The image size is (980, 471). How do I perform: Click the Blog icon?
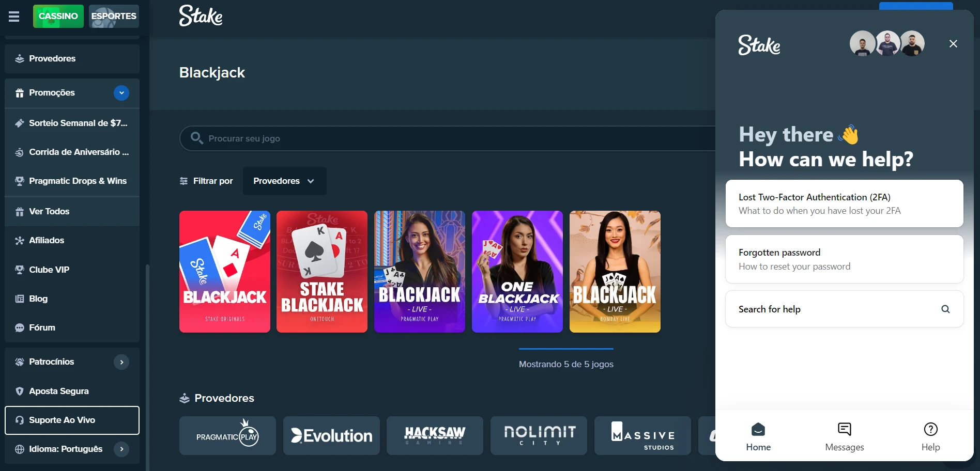pos(20,299)
